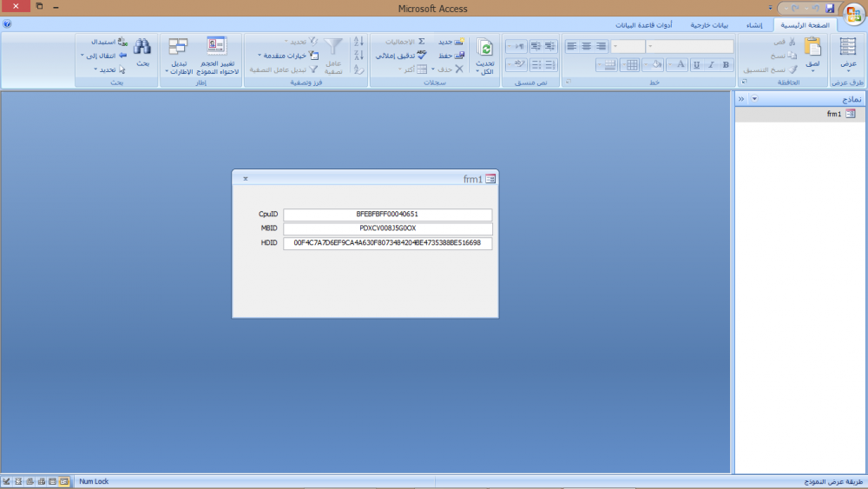Click the Delete (حذف) X icon
868x489 pixels.
pos(459,69)
